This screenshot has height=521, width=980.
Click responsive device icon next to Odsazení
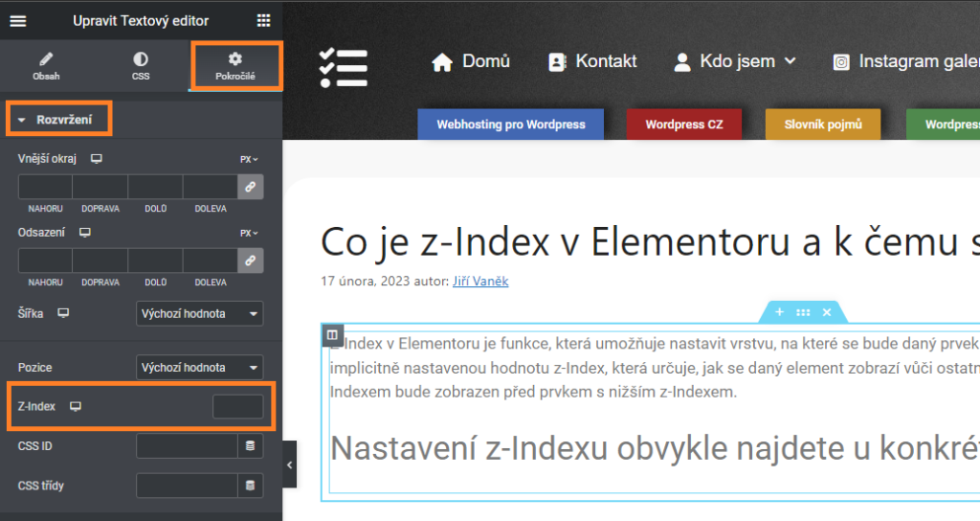85,233
